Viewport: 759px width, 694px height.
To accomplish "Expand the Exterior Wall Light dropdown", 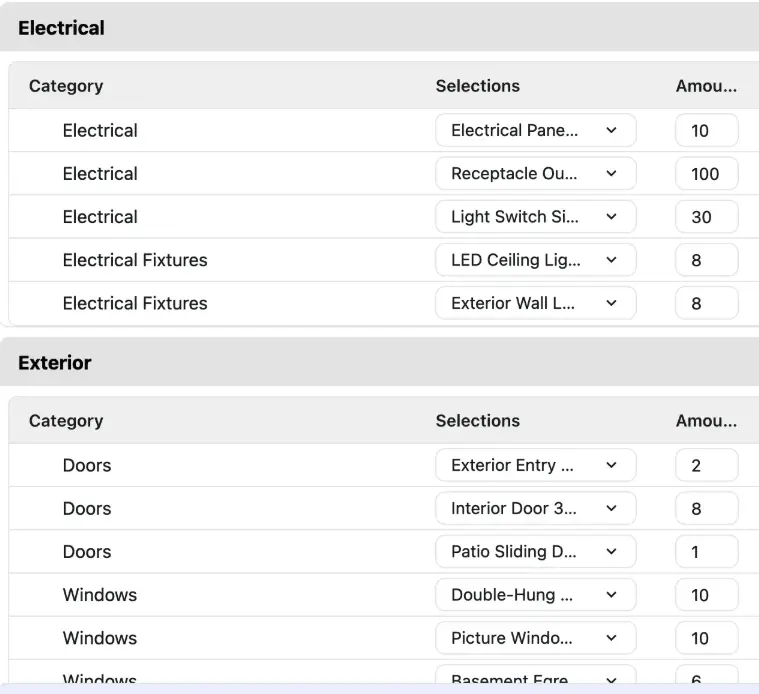I will pos(535,303).
